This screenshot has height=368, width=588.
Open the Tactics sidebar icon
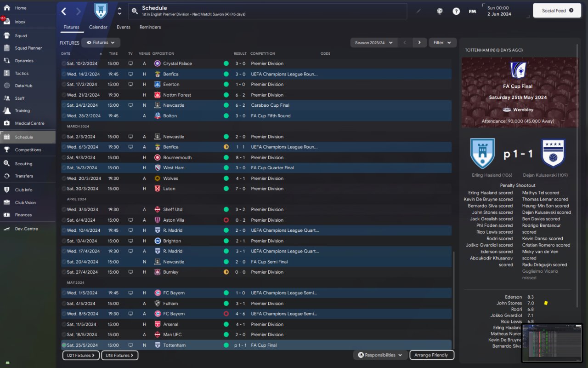click(x=7, y=73)
